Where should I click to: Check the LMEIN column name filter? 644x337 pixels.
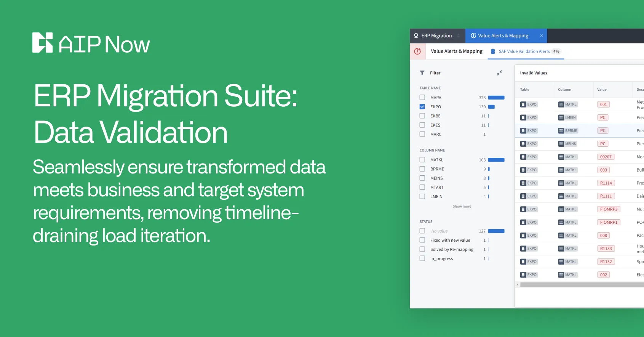coord(422,196)
